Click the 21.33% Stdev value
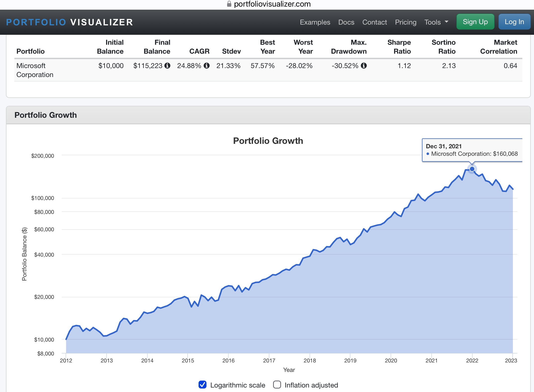Viewport: 534px width, 392px height. (228, 66)
